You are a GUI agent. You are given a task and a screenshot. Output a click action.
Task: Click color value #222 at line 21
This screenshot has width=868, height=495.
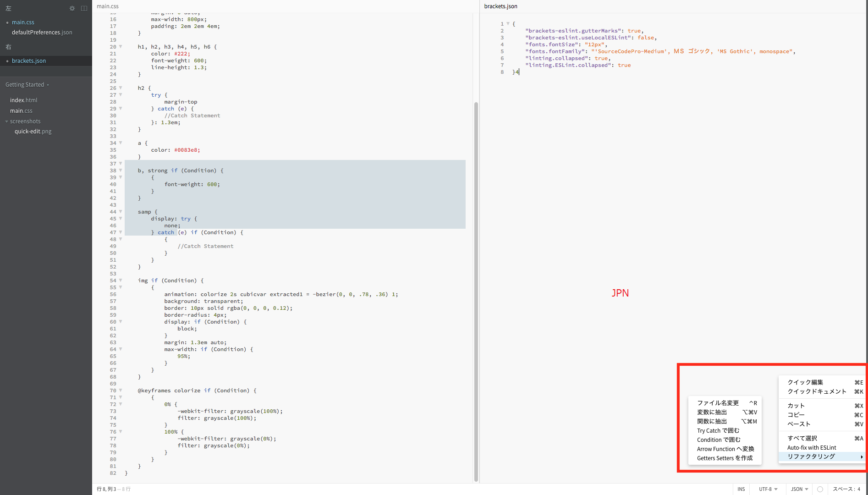(182, 54)
